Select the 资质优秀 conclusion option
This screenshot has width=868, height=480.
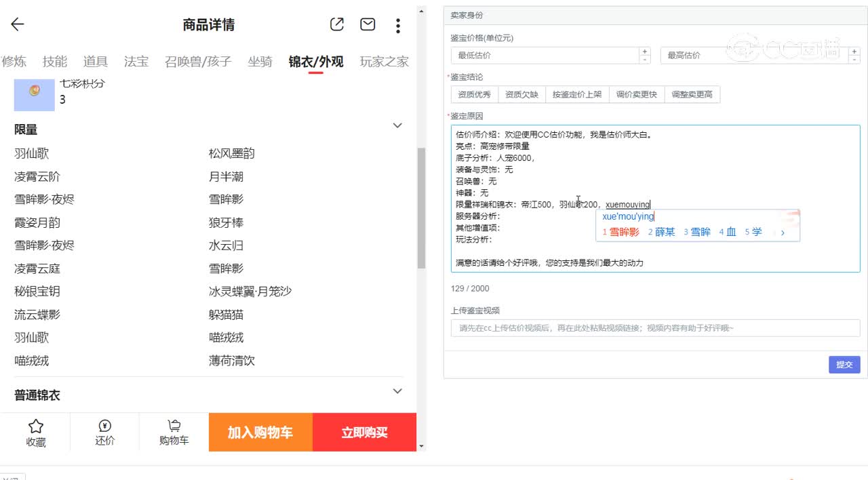[x=474, y=94]
